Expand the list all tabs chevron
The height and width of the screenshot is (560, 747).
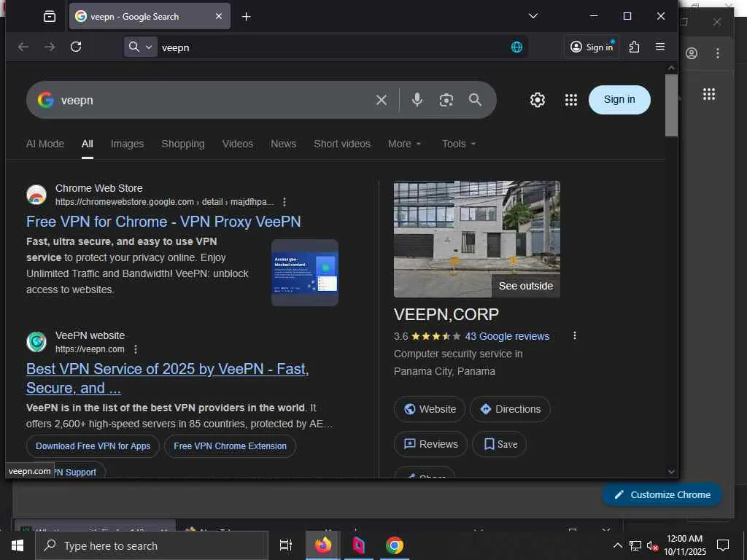(533, 16)
